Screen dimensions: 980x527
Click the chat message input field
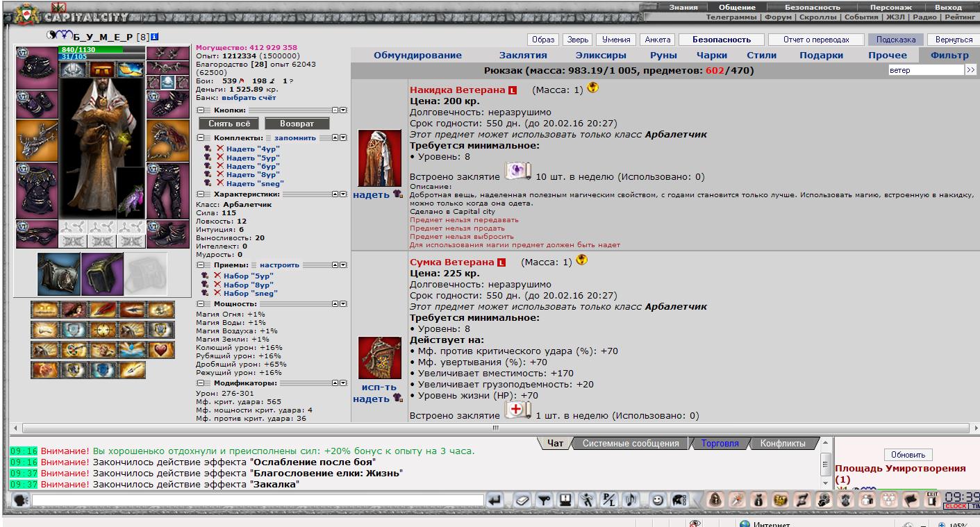(258, 500)
